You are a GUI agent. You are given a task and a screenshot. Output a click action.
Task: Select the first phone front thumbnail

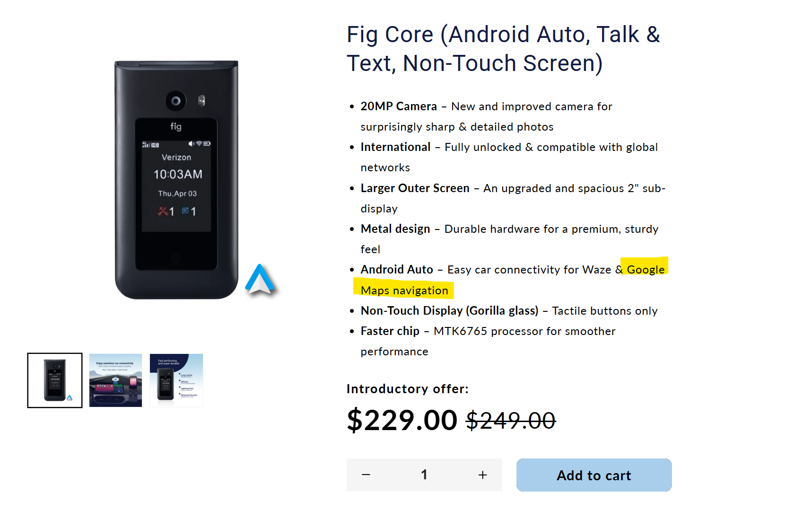(x=55, y=380)
